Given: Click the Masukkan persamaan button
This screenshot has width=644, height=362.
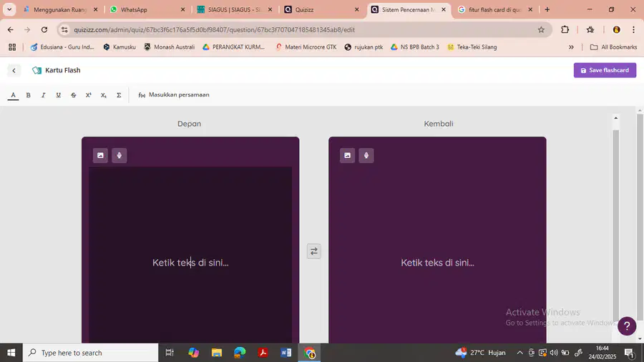Looking at the screenshot, I should click(174, 95).
